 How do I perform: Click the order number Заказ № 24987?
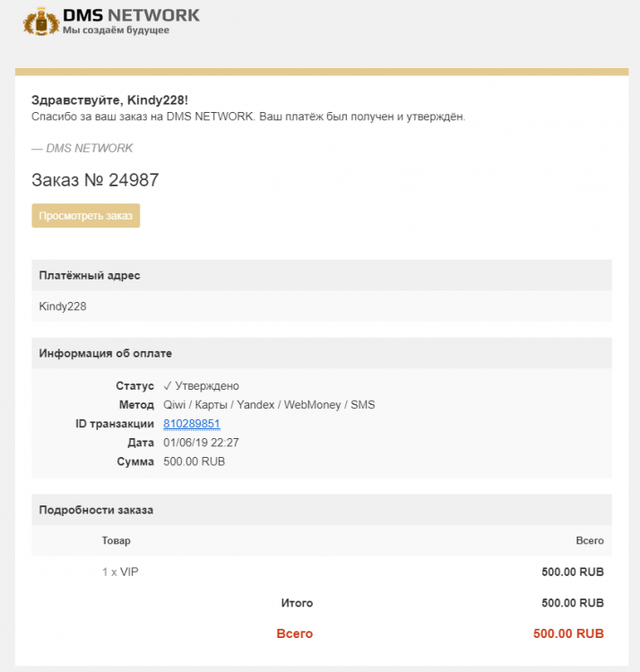[95, 180]
